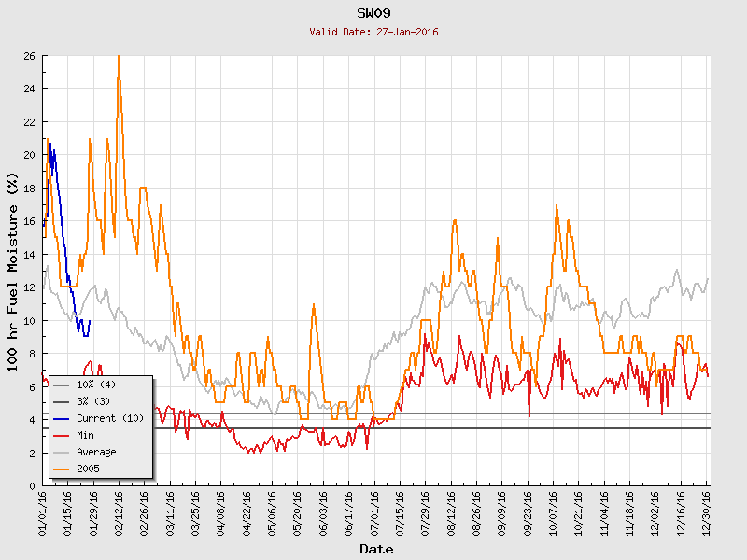Toggle the "Average" legend label
Screen dimensions: 747x560
[96, 452]
